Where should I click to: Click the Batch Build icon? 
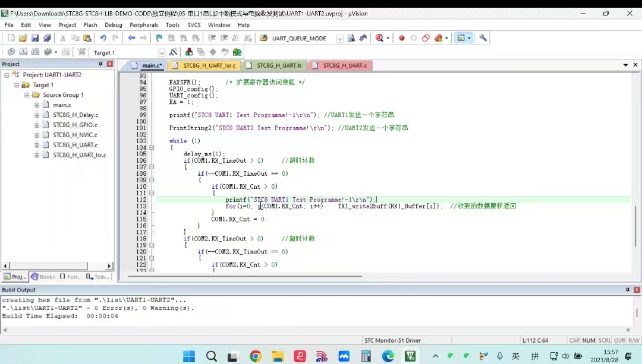[x=48, y=52]
